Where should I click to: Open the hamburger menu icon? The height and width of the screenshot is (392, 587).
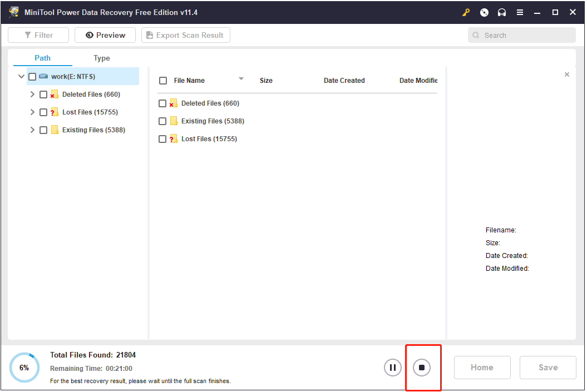click(x=520, y=13)
